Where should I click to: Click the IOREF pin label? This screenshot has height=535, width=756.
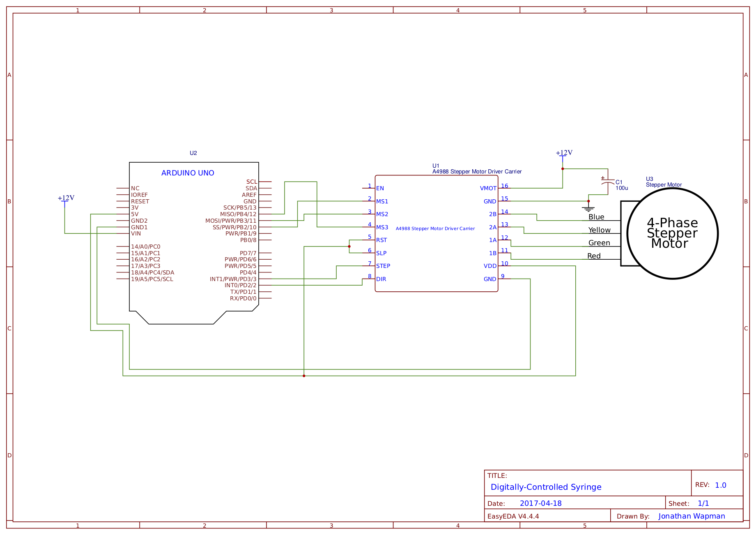pyautogui.click(x=139, y=195)
